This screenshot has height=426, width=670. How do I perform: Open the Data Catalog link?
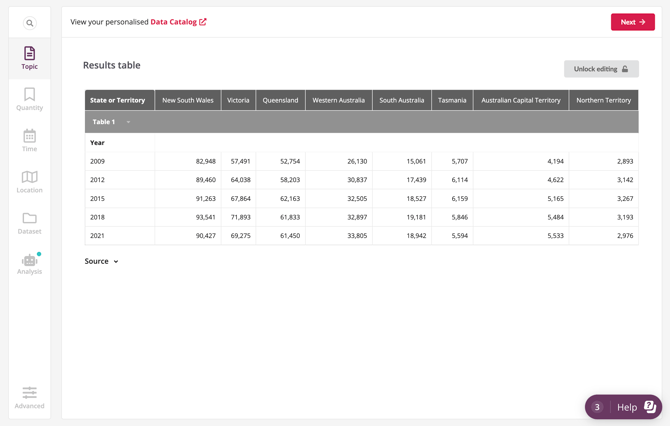[178, 22]
